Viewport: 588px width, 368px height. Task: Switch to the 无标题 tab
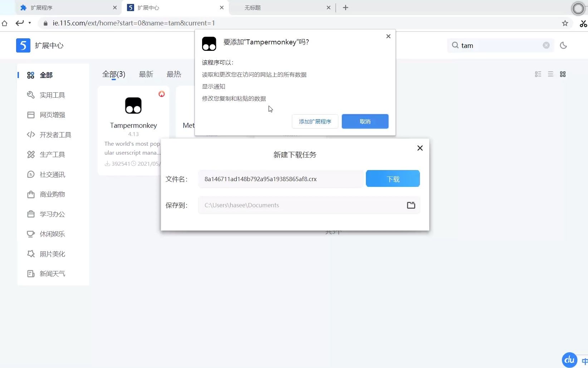[x=282, y=8]
